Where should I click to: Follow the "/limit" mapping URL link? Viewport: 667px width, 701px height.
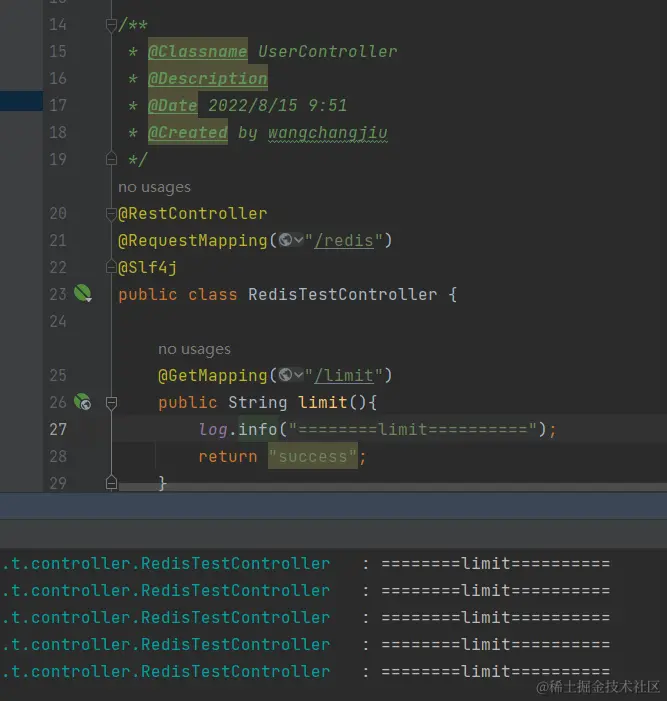344,375
